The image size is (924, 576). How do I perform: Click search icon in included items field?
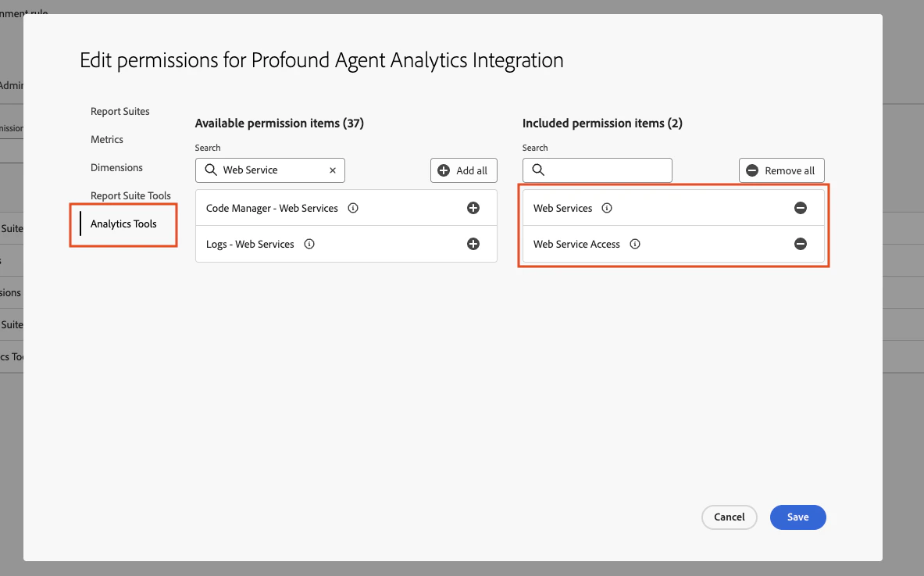(538, 170)
